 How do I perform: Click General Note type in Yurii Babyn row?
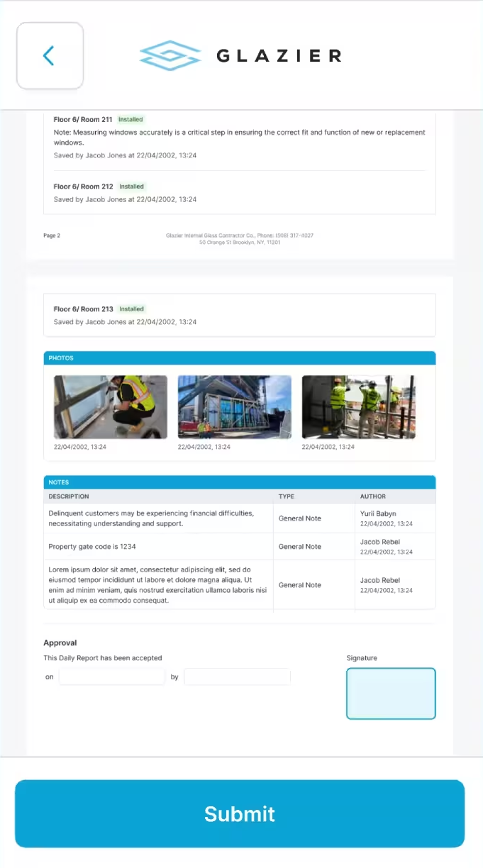[300, 518]
